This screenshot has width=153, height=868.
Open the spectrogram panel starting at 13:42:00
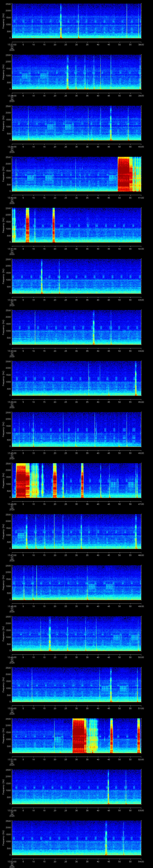click(x=76, y=276)
